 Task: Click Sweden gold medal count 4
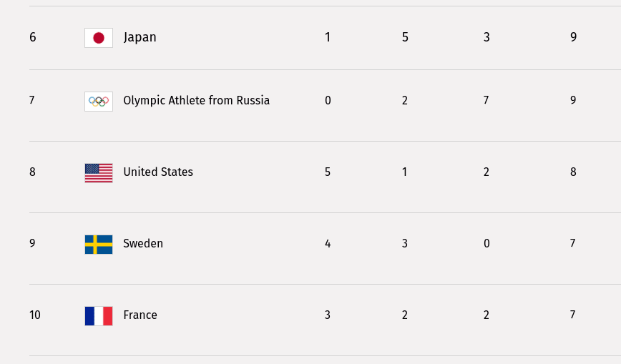click(x=328, y=244)
